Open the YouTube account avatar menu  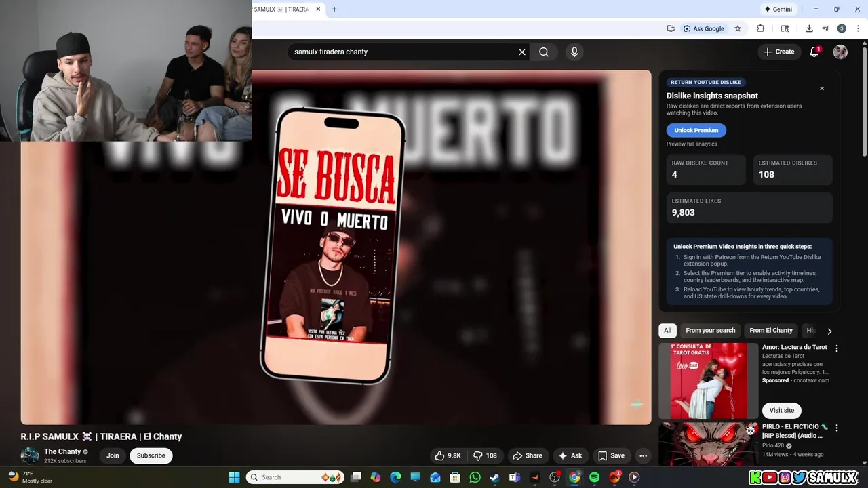point(840,52)
